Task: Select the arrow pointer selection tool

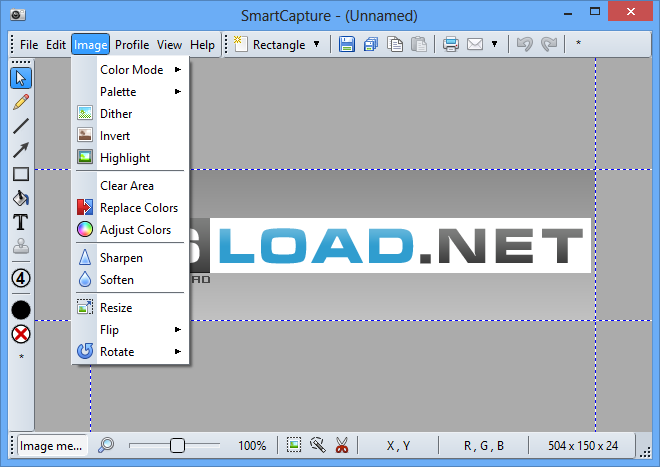Action: pyautogui.click(x=21, y=78)
